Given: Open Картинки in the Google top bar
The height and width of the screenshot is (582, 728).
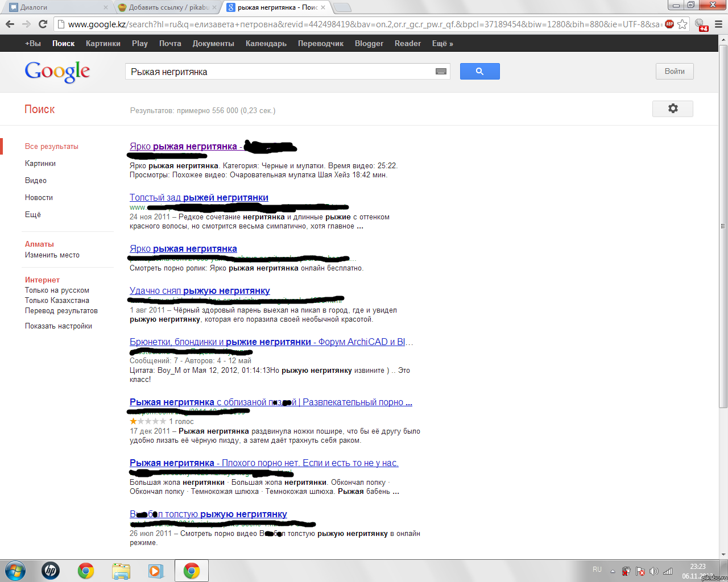Looking at the screenshot, I should click(103, 43).
